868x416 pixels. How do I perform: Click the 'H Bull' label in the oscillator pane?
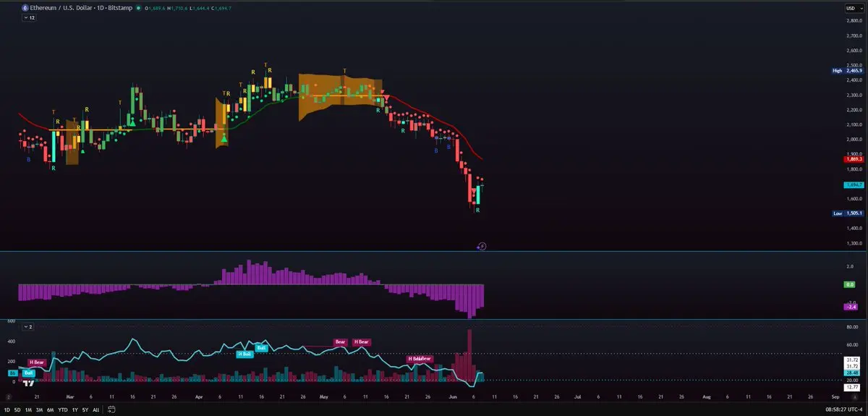(x=244, y=354)
